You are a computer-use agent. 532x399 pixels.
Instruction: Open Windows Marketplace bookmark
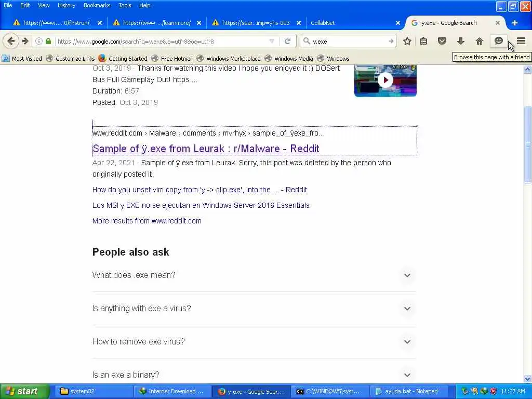(229, 59)
